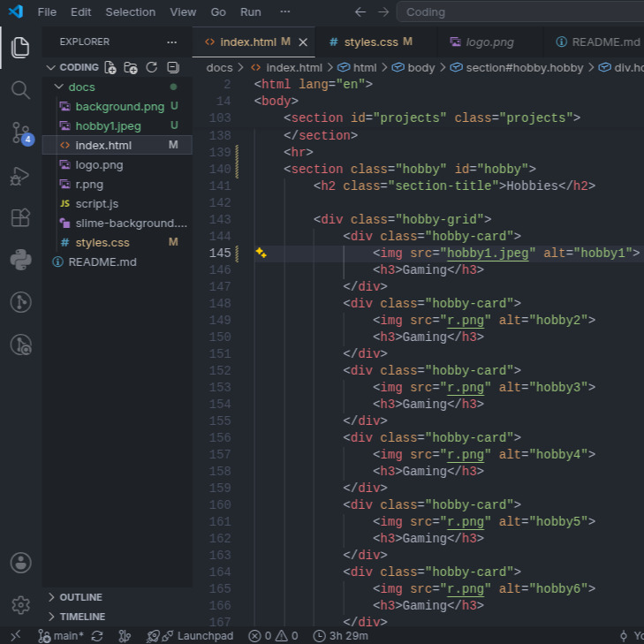Open the File menu
The height and width of the screenshot is (644, 644).
tap(47, 11)
